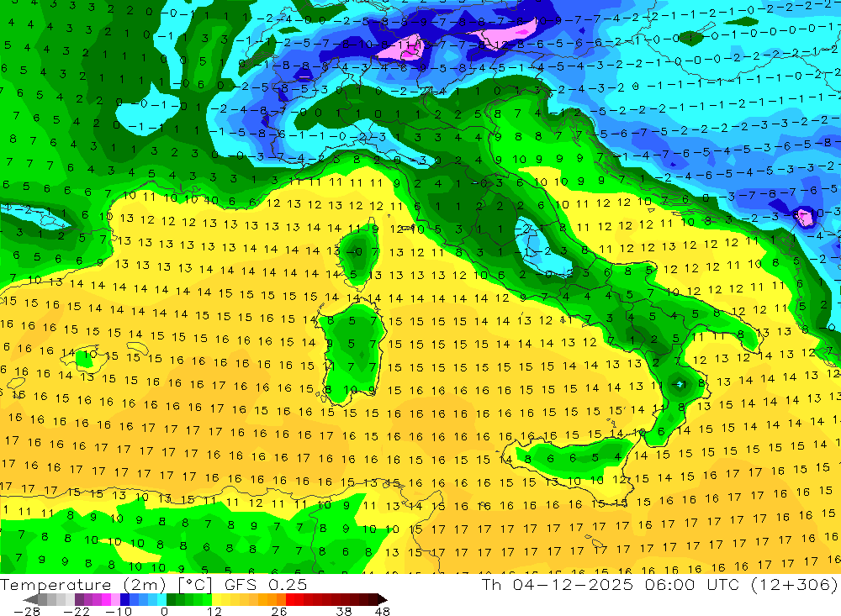This screenshot has height=616, width=841.
Task: Click the '[°C]' unit label
Action: 195,584
